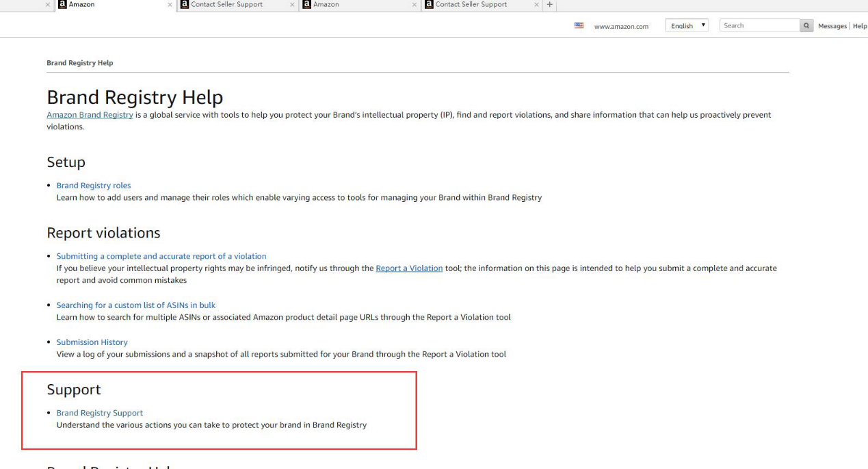Close the last Contact Seller Support tab

(536, 5)
